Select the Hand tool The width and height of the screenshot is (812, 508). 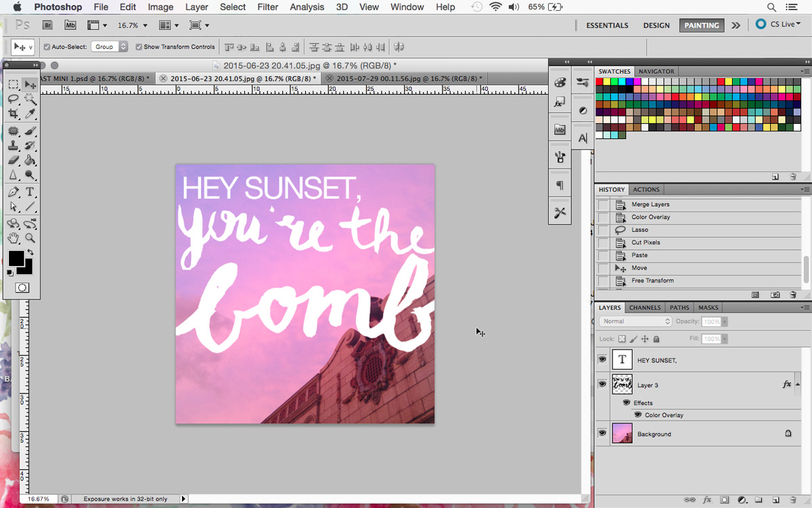click(13, 238)
